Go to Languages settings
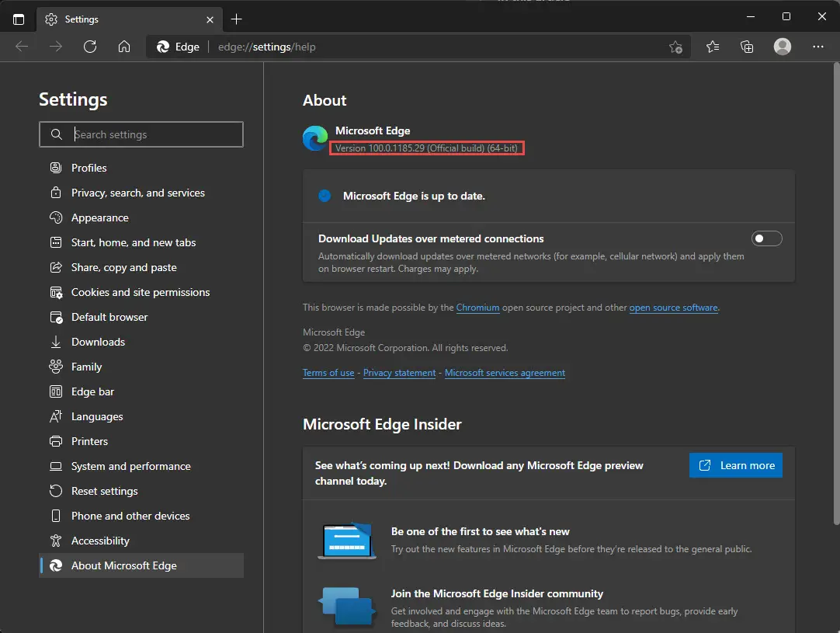The width and height of the screenshot is (840, 633). [141, 416]
